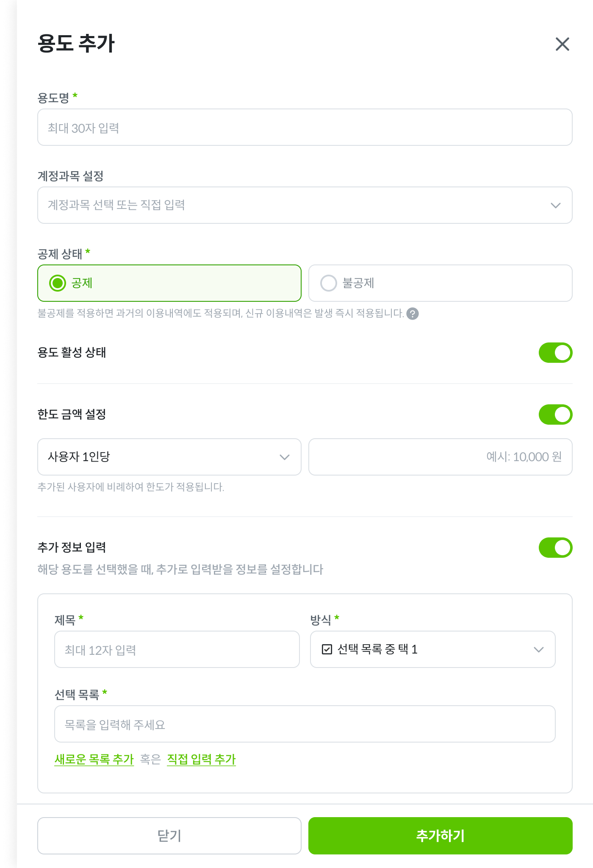Turn off 추가 정보 입력 toggle
The width and height of the screenshot is (593, 868).
click(x=555, y=548)
